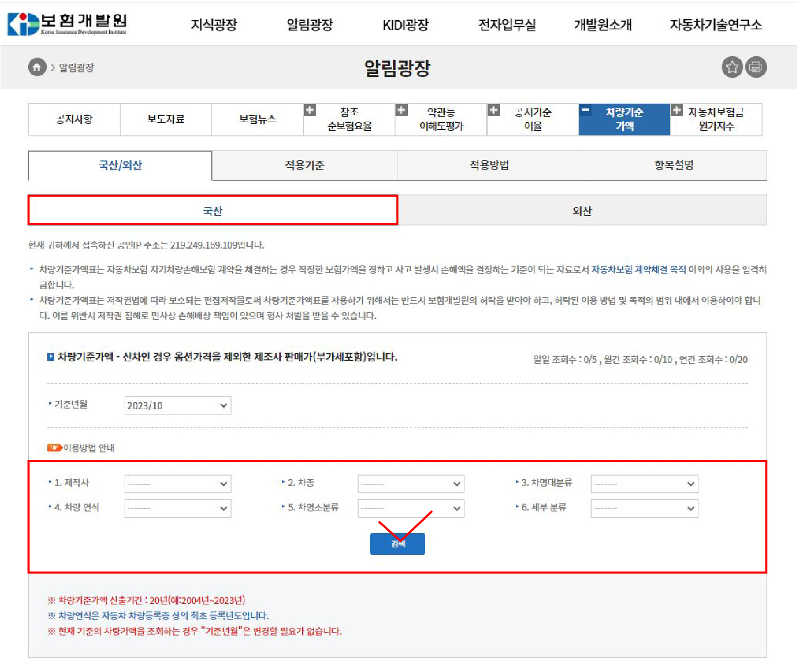This screenshot has width=797, height=672.
Task: Open the 제작사 dropdown
Action: (177, 483)
